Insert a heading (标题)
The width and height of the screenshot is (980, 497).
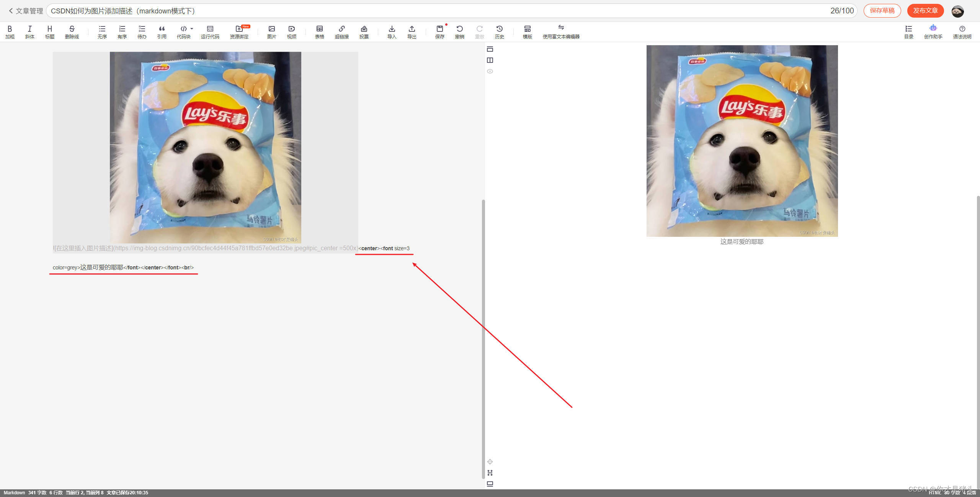tap(50, 32)
